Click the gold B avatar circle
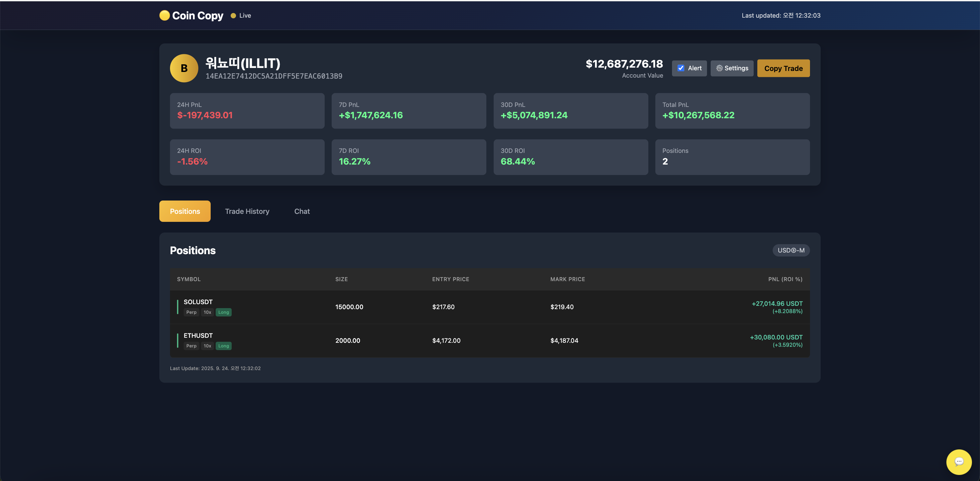 pyautogui.click(x=184, y=68)
